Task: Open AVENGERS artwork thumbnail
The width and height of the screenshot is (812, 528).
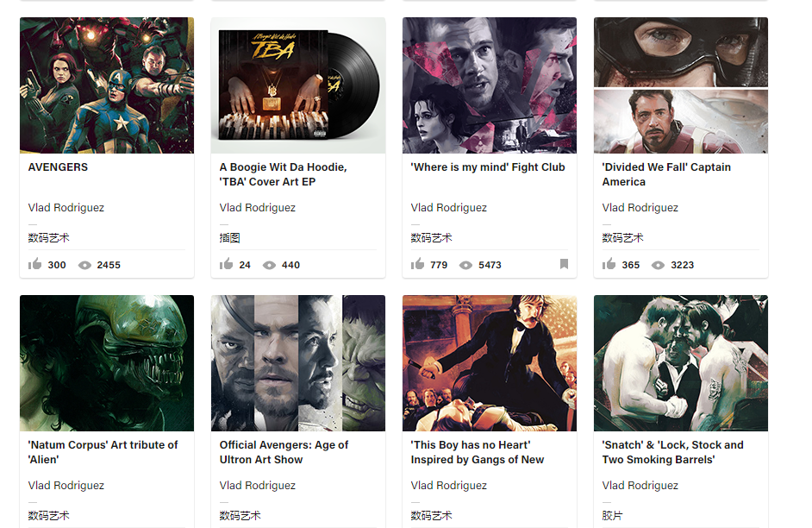Action: (x=107, y=85)
